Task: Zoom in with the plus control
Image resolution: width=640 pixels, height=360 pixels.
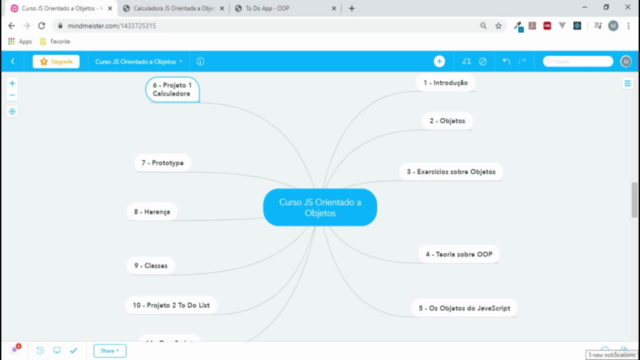Action: (12, 84)
